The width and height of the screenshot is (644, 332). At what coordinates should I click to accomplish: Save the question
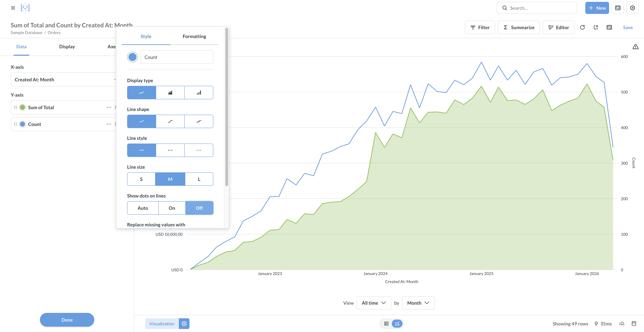tap(628, 27)
